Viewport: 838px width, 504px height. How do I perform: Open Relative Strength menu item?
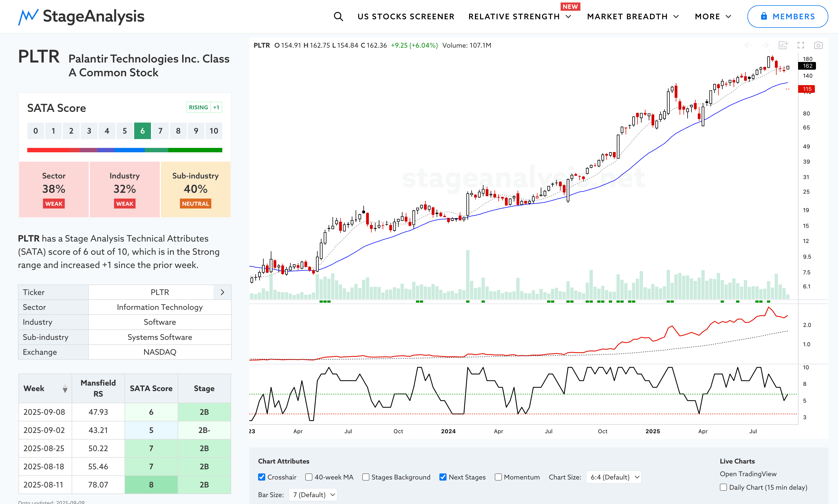coord(514,17)
